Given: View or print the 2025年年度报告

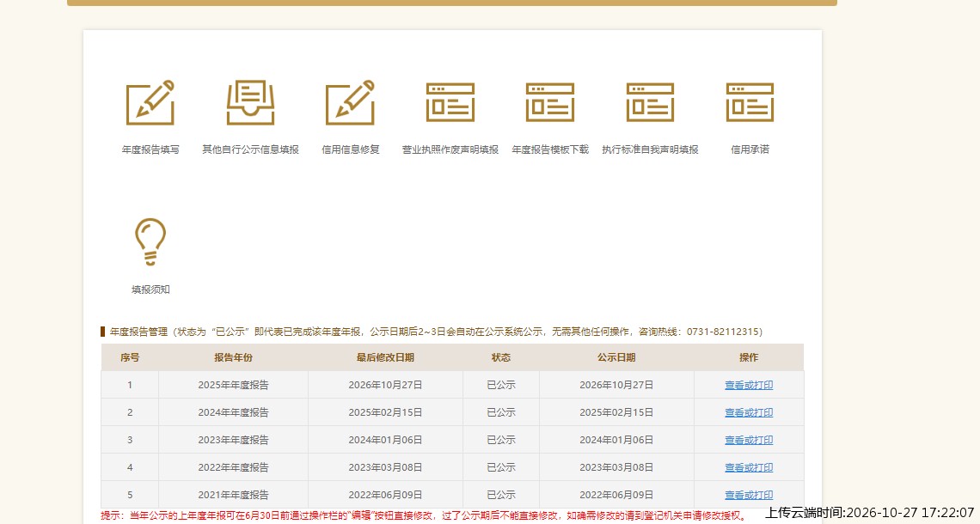Looking at the screenshot, I should 749,385.
